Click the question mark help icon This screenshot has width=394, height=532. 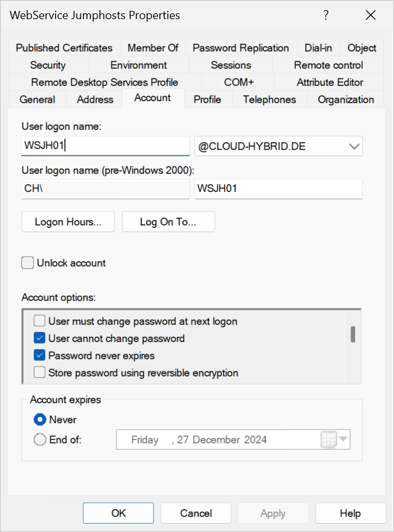326,15
